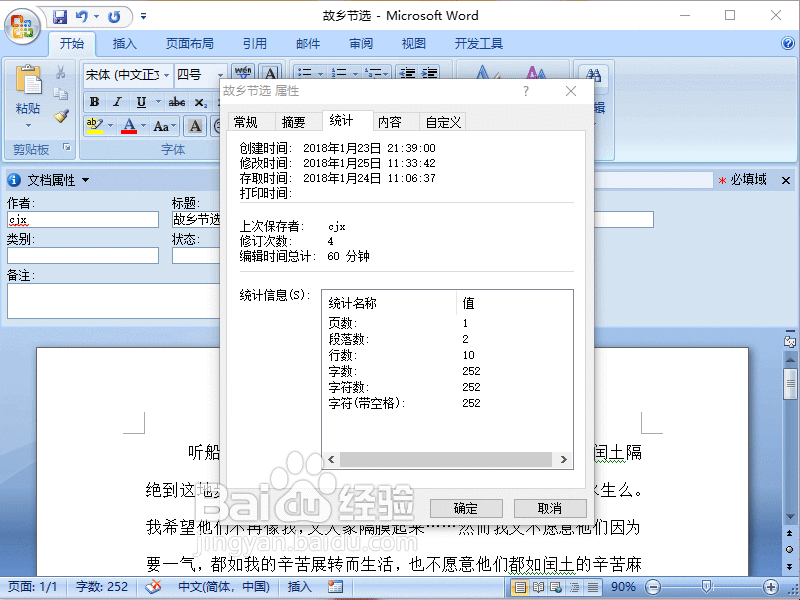Viewport: 800px width, 600px height.
Task: Switch to Web Layout view
Action: tap(556, 587)
